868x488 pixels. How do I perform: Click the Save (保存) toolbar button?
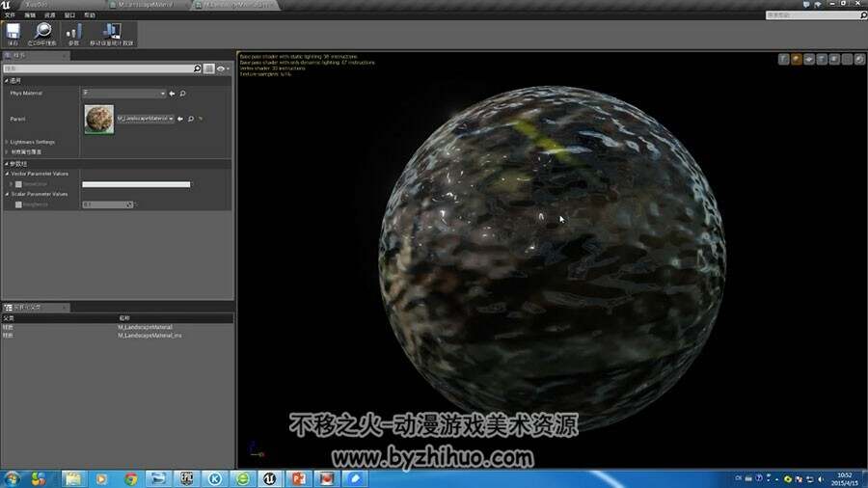pos(13,34)
